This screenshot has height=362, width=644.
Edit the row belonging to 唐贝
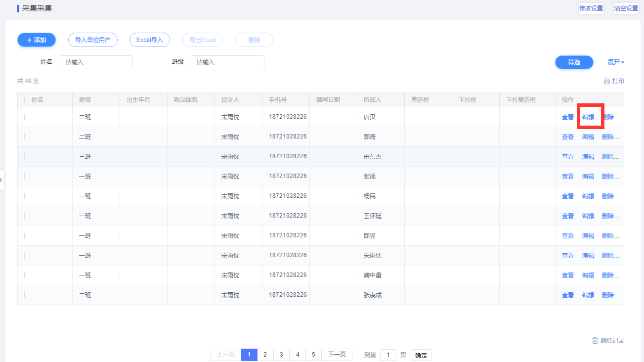588,117
